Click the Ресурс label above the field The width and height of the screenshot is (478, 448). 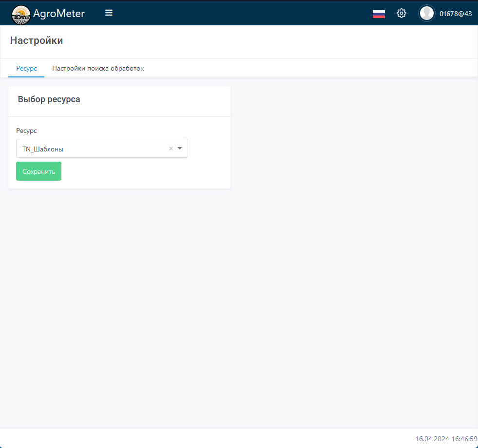[x=26, y=131]
